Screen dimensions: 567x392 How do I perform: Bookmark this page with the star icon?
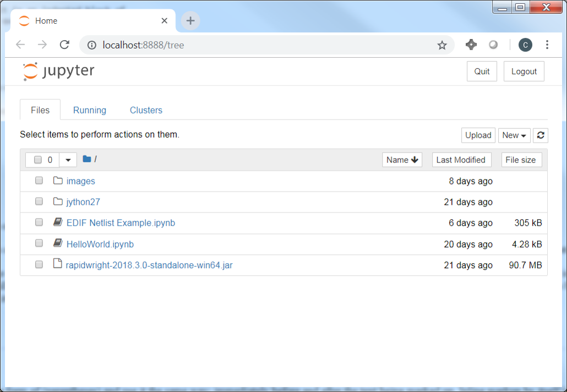(x=442, y=45)
